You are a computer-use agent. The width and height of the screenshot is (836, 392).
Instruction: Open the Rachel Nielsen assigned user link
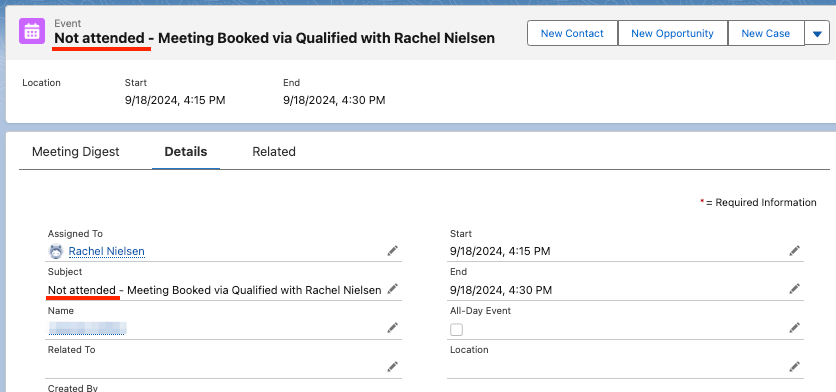pyautogui.click(x=107, y=251)
